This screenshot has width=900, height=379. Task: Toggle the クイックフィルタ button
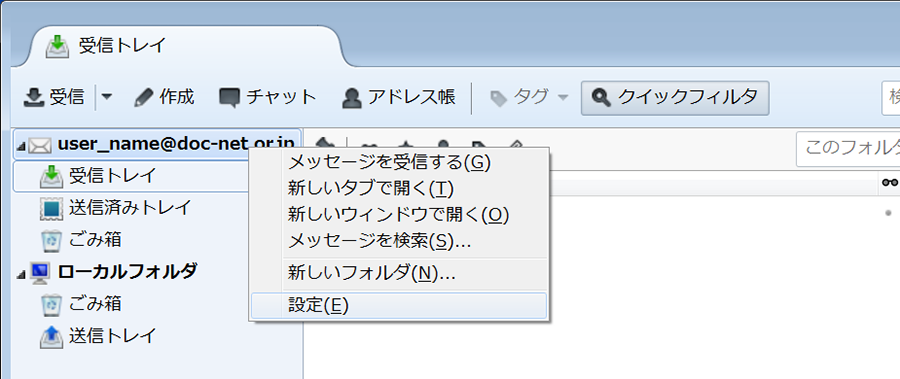pyautogui.click(x=675, y=98)
